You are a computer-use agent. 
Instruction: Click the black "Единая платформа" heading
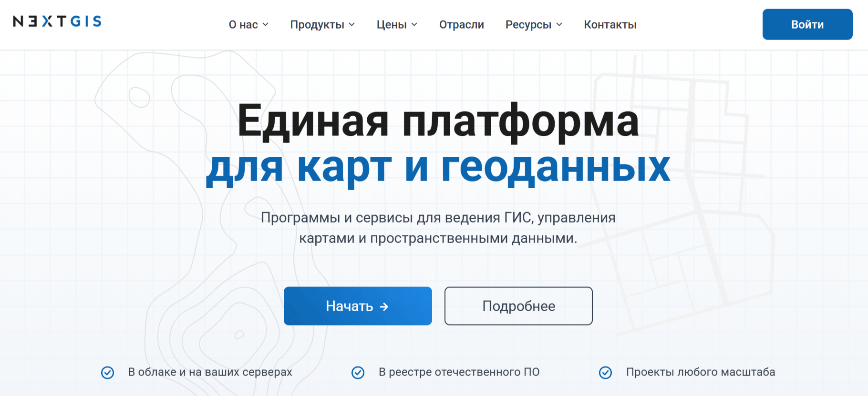(x=438, y=122)
